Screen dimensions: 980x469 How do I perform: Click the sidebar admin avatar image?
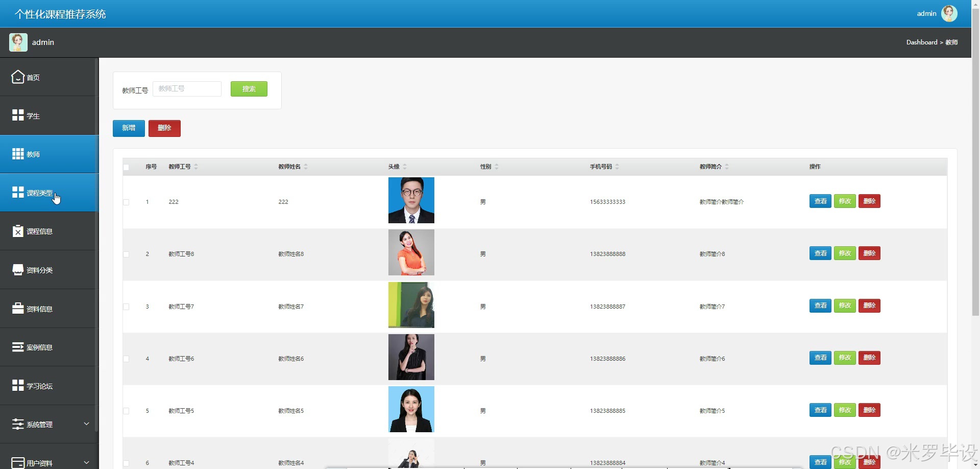tap(18, 42)
